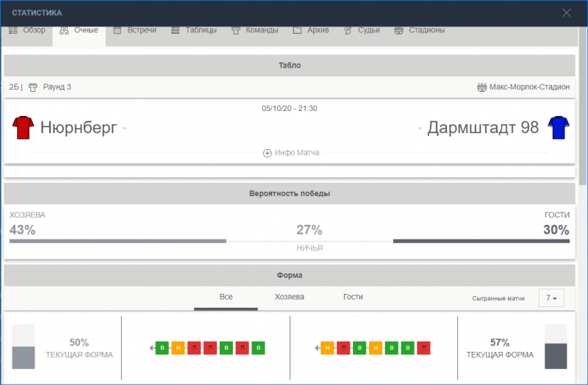
Task: Click the first orange Н square in Дармштадт form
Action: pyautogui.click(x=327, y=348)
